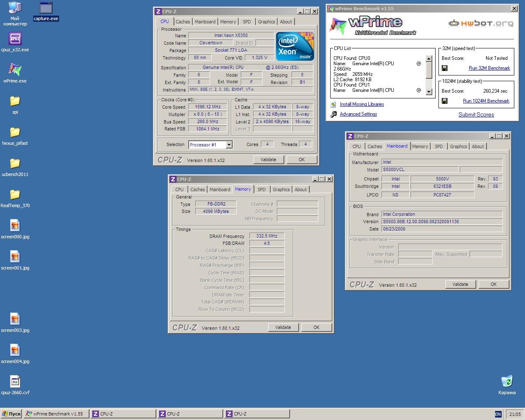Click the motherboard Model S5000VCL field
Image resolution: width=525 pixels, height=420 pixels.
(x=420, y=169)
